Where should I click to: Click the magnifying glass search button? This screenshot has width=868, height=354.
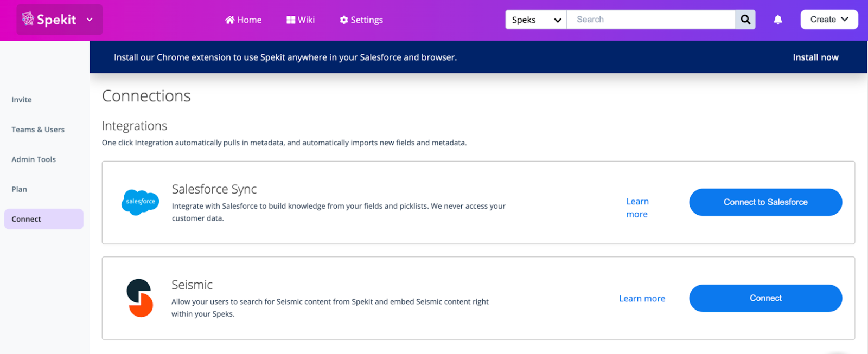point(745,20)
